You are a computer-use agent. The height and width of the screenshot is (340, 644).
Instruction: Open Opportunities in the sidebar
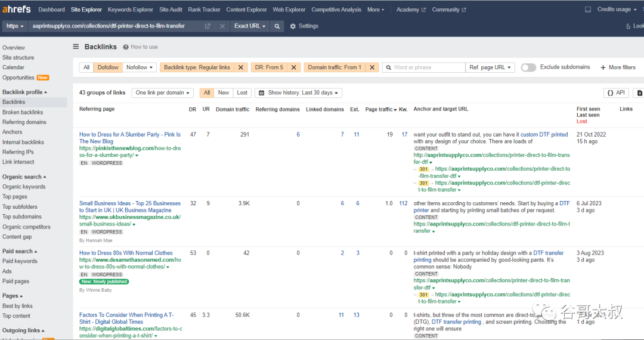[x=18, y=78]
